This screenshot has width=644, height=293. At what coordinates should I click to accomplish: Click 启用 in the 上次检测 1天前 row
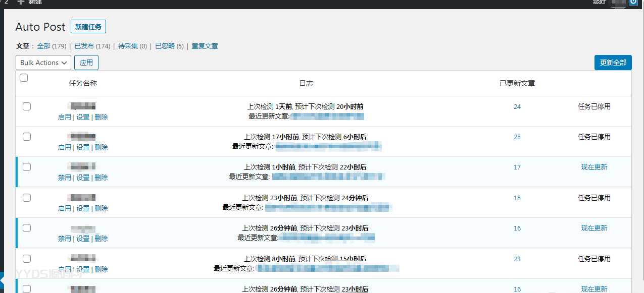click(x=65, y=117)
